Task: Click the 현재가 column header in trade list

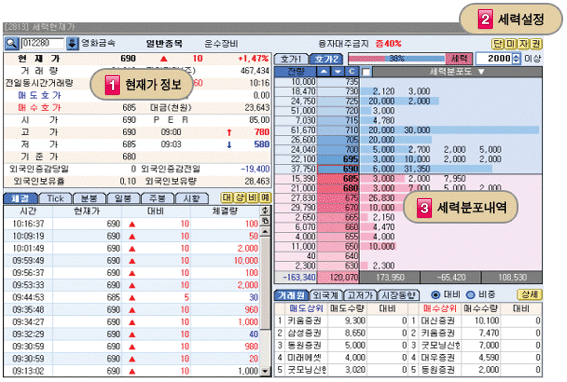Action: point(87,211)
